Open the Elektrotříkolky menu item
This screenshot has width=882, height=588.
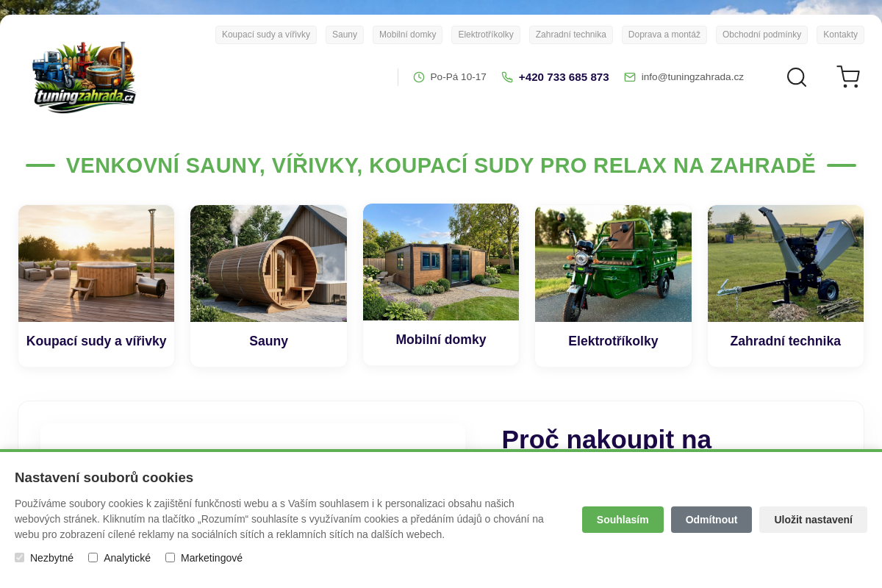(x=486, y=35)
